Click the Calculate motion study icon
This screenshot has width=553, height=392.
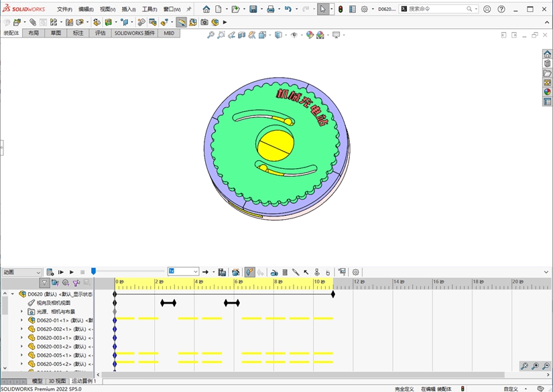50,272
